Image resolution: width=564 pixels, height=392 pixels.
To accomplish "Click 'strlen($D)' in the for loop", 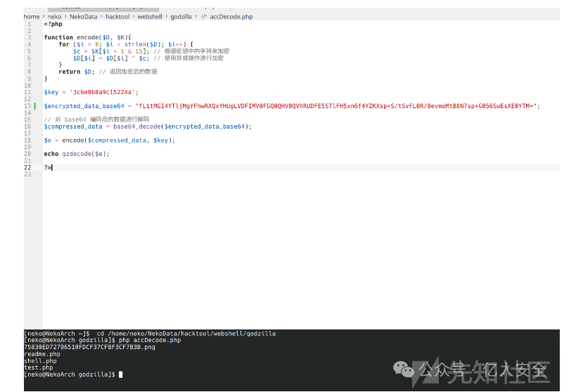I will click(142, 44).
